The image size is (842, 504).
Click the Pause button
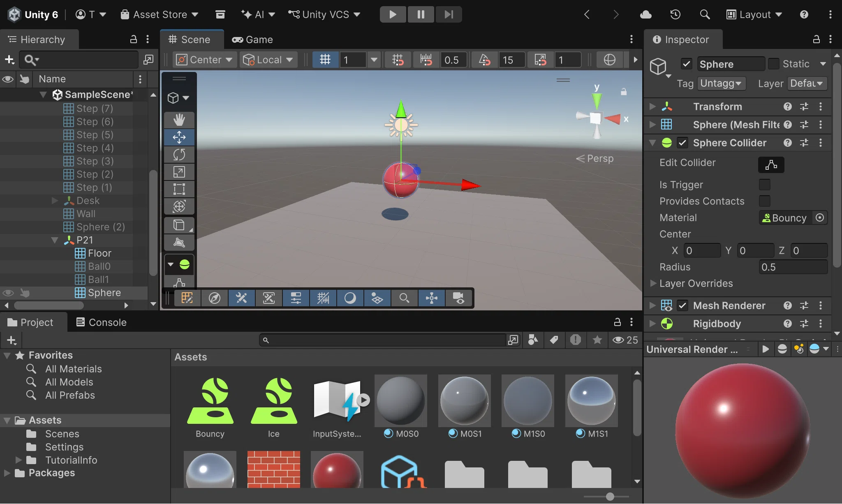pos(421,15)
